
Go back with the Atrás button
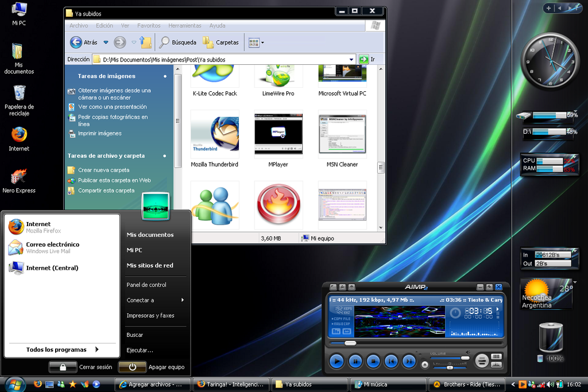point(84,42)
